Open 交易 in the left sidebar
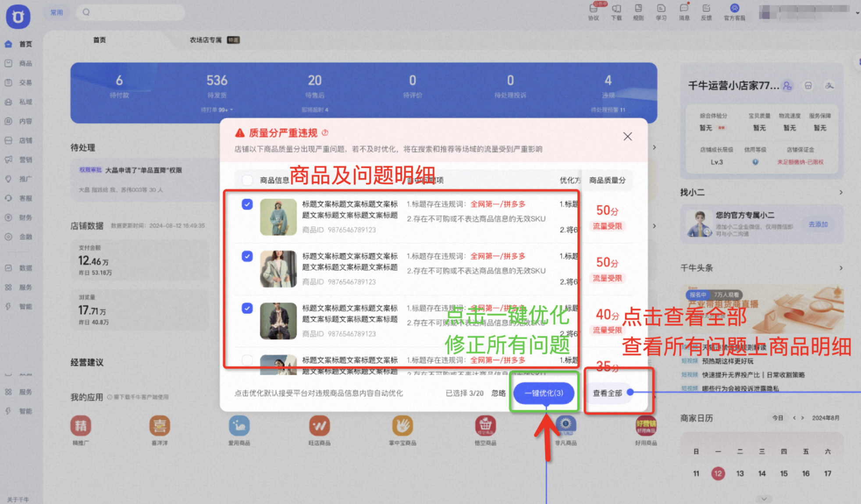Image resolution: width=861 pixels, height=504 pixels. coord(18,82)
